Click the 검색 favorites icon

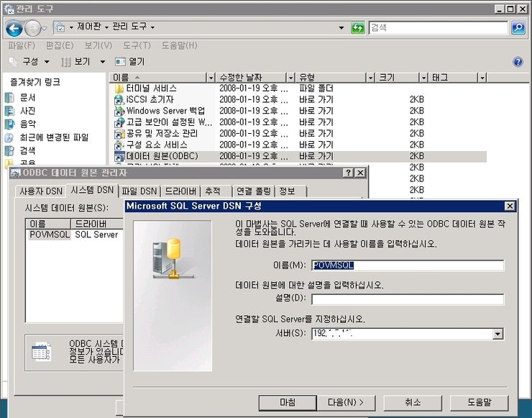[x=9, y=151]
